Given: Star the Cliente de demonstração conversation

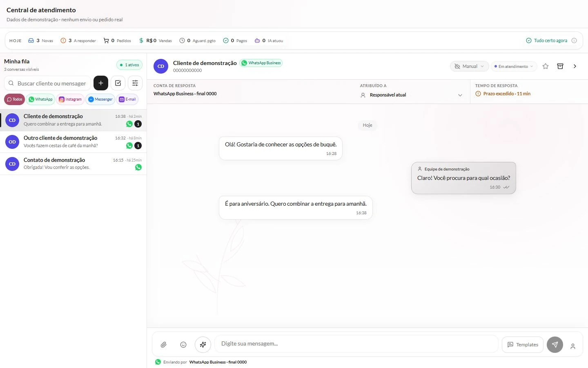Looking at the screenshot, I should coord(546,66).
